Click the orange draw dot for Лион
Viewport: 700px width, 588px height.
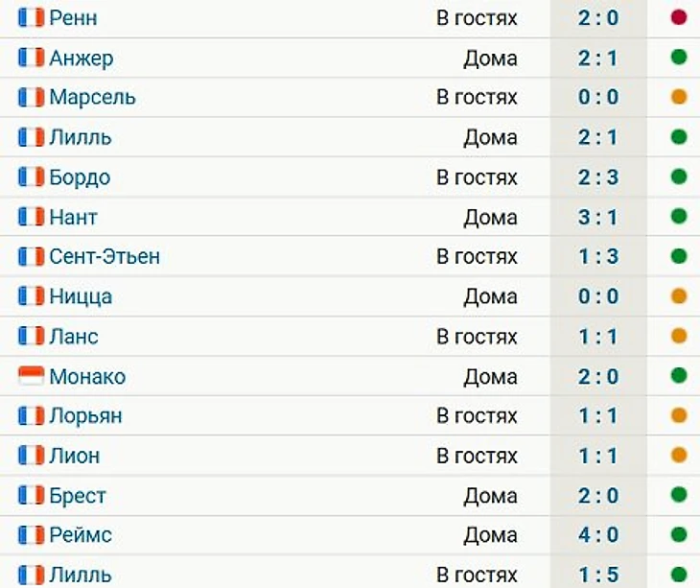(x=679, y=455)
